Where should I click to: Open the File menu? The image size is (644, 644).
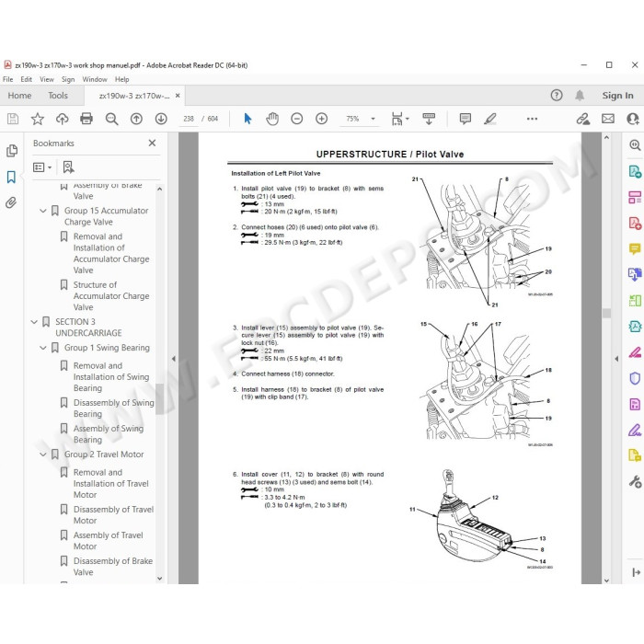click(7, 79)
